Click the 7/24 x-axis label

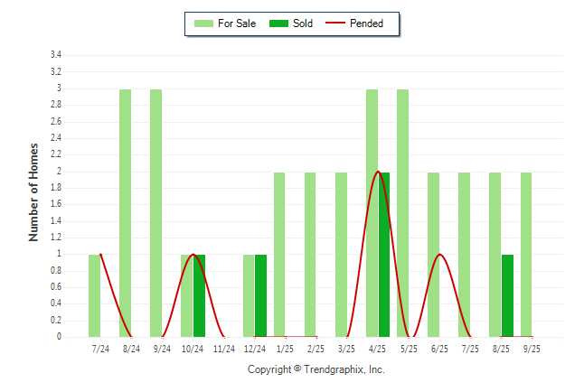point(100,349)
